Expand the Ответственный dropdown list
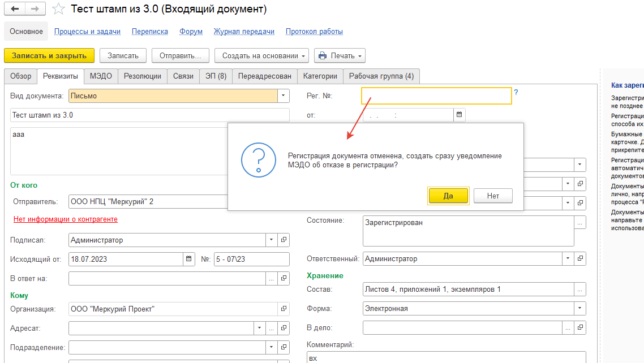The height and width of the screenshot is (363, 644). coord(568,258)
